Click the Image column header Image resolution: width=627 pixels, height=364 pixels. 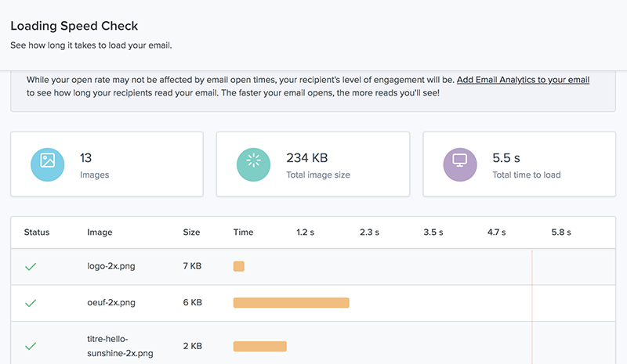coord(100,232)
